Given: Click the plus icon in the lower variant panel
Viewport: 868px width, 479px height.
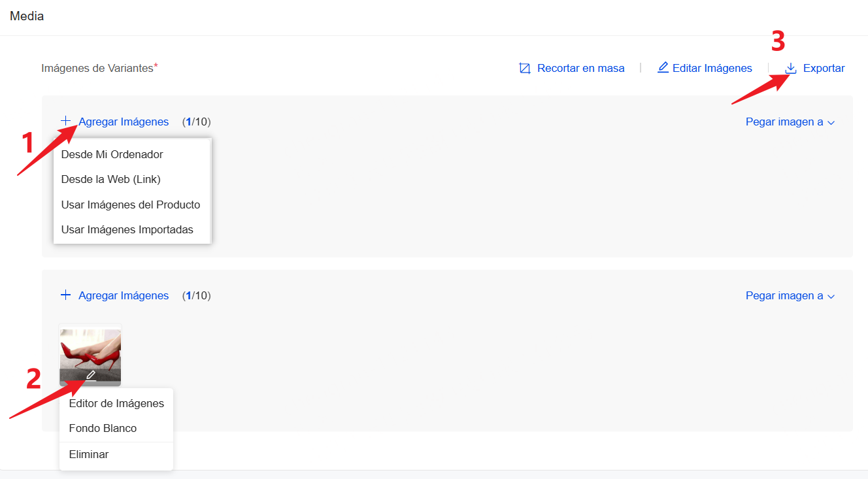Looking at the screenshot, I should (65, 295).
